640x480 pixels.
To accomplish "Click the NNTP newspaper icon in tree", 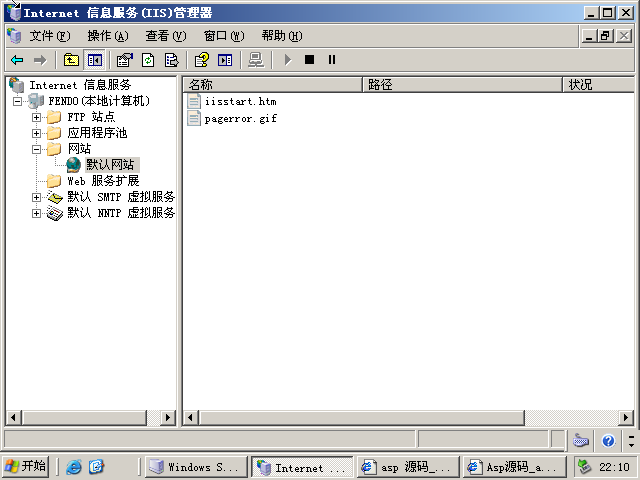I will click(55, 213).
